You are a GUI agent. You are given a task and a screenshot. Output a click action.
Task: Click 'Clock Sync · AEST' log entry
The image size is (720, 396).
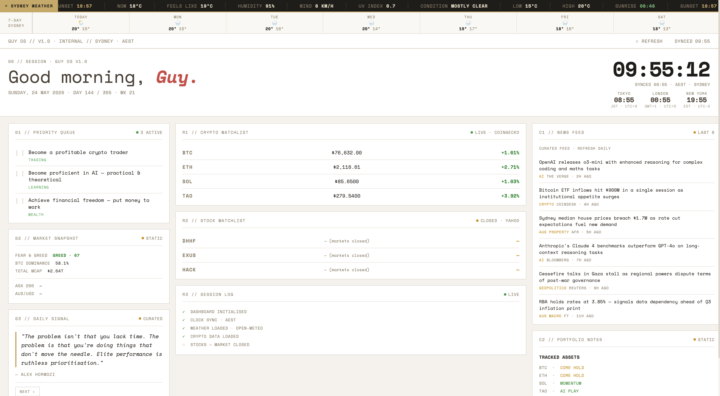click(x=213, y=320)
